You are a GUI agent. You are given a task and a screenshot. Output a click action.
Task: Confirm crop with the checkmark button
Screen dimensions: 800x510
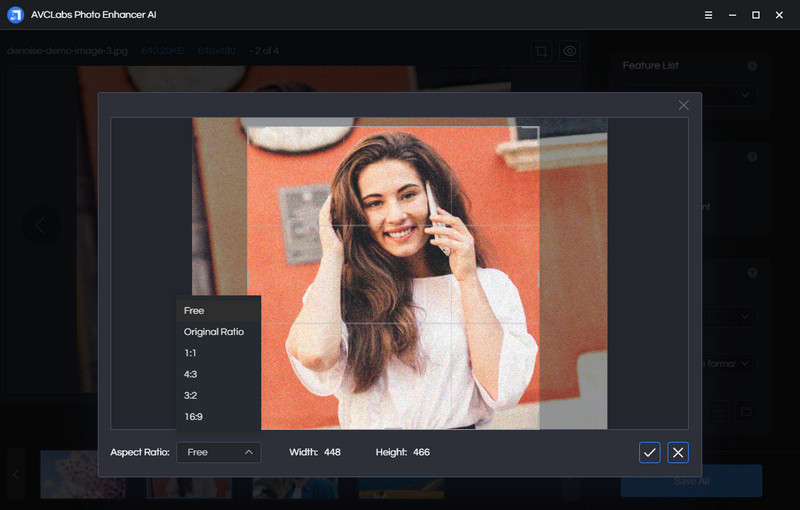tap(649, 452)
